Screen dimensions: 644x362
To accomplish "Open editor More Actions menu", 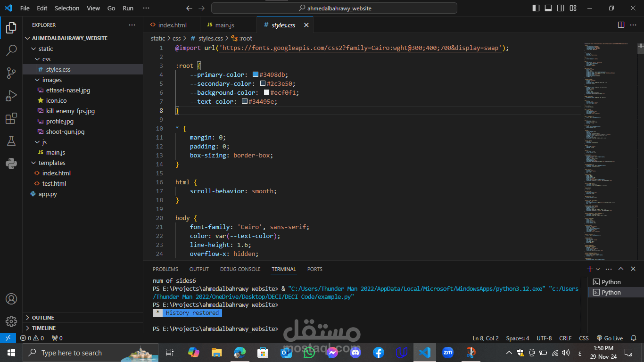I will 633,25.
